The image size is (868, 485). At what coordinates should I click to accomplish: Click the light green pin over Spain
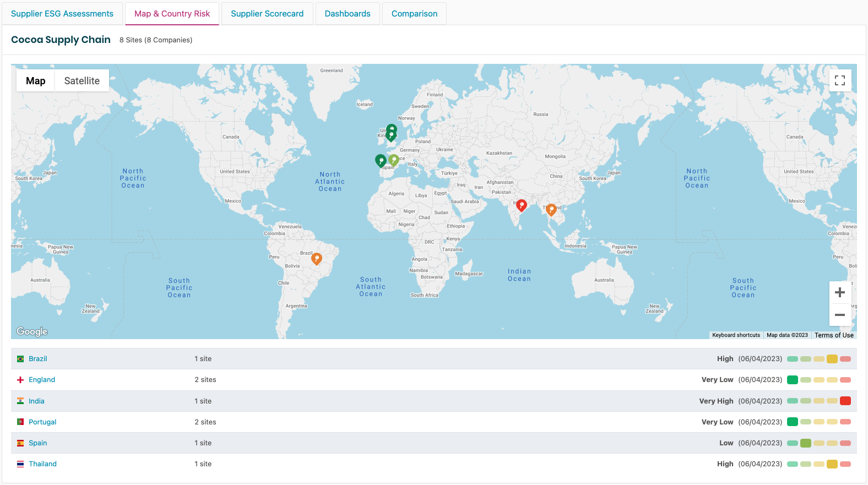[x=394, y=160]
